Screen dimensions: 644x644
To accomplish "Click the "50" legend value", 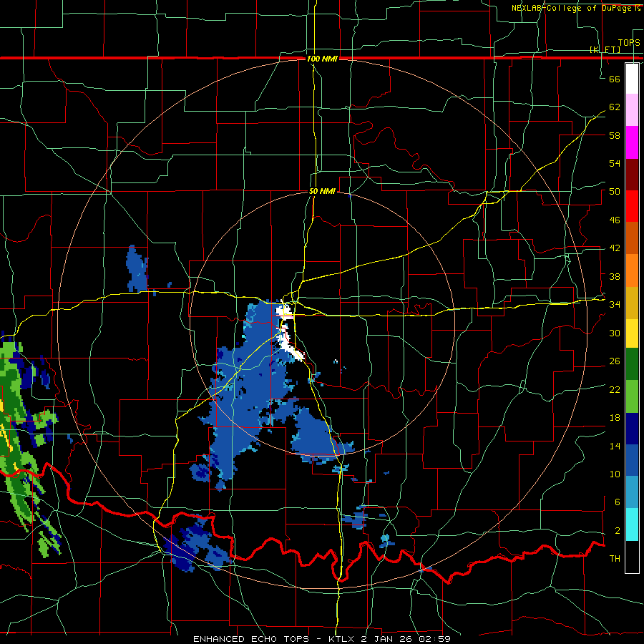I will (x=615, y=192).
